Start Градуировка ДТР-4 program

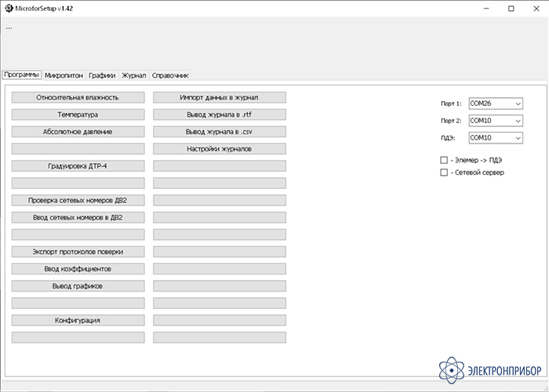click(78, 166)
